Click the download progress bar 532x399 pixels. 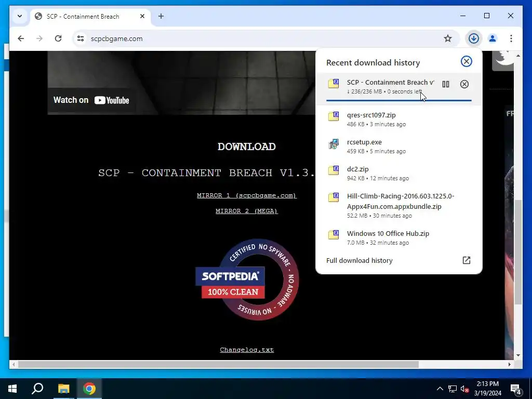tap(398, 100)
